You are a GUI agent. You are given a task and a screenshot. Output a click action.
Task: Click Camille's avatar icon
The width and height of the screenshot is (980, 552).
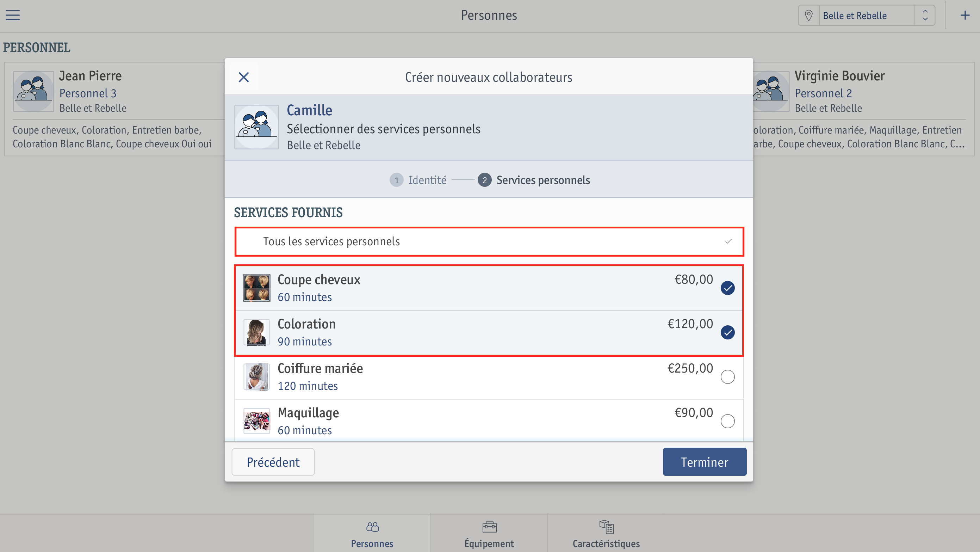tap(256, 127)
